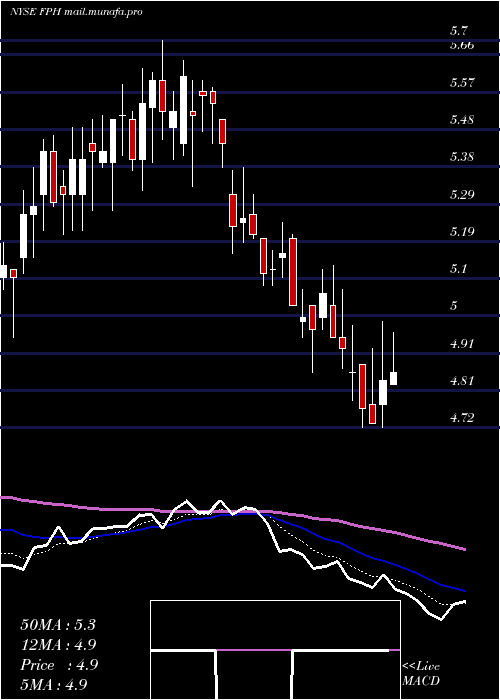Select the 5.29 price axis label

[462, 194]
